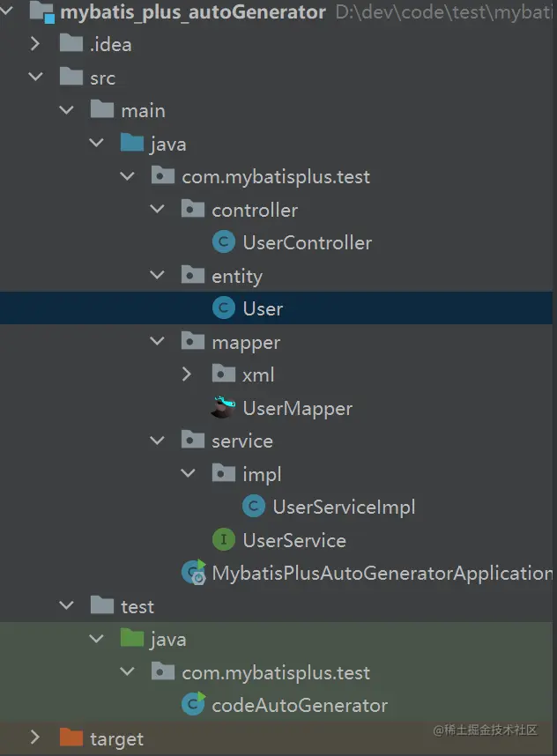Click the xml folder icon

(224, 374)
